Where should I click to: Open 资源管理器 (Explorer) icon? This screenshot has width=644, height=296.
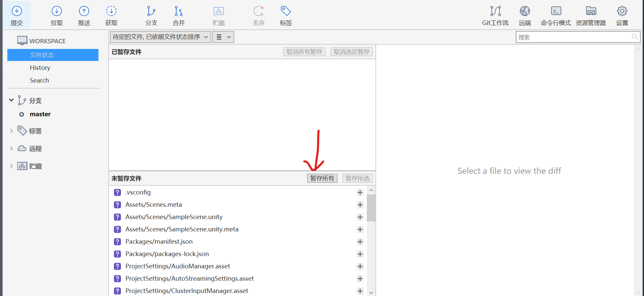pyautogui.click(x=591, y=11)
